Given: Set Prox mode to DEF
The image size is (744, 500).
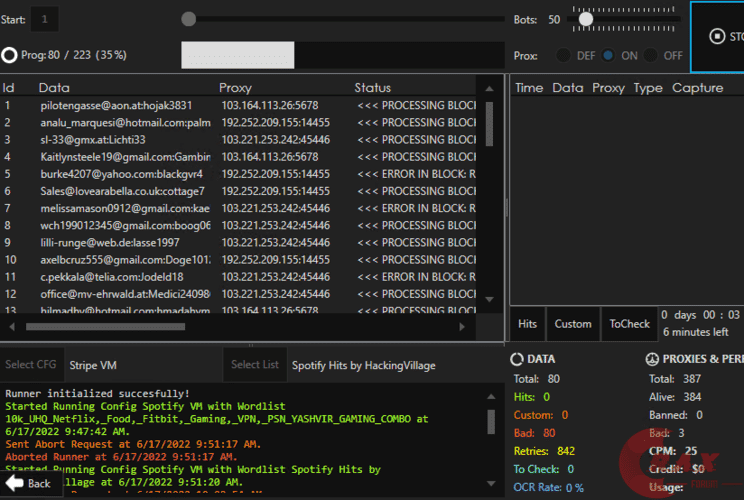Looking at the screenshot, I should pos(564,56).
